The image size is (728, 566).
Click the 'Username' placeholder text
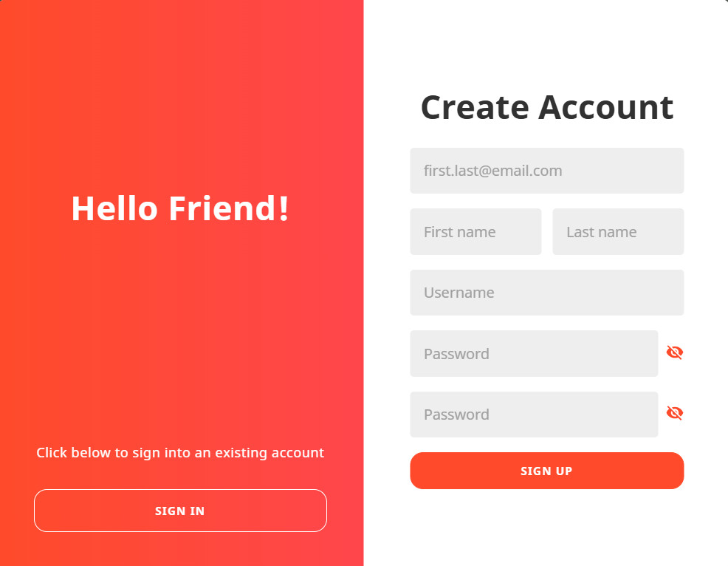pos(459,293)
